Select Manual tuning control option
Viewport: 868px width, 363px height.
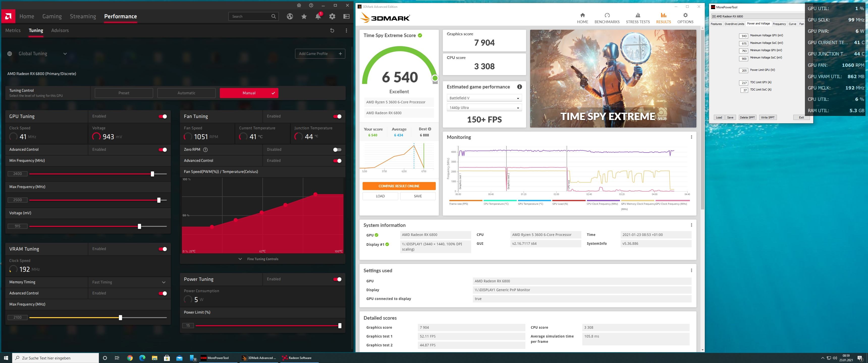[x=249, y=93]
